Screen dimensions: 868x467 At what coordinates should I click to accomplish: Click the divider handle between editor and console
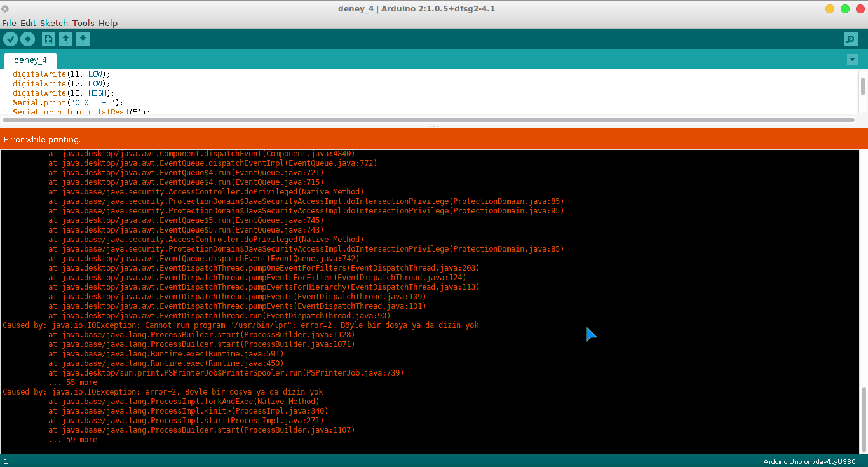point(434,126)
